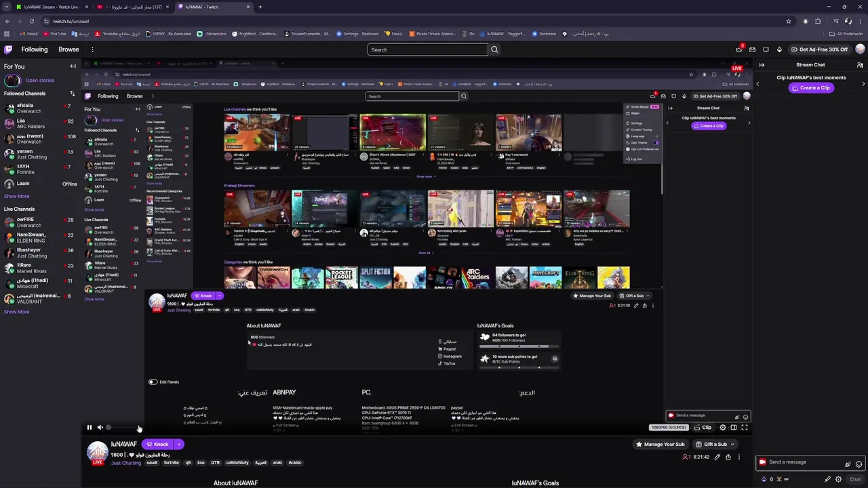Screen dimensions: 868x488
Task: Click the Knock button
Action: [x=157, y=444]
